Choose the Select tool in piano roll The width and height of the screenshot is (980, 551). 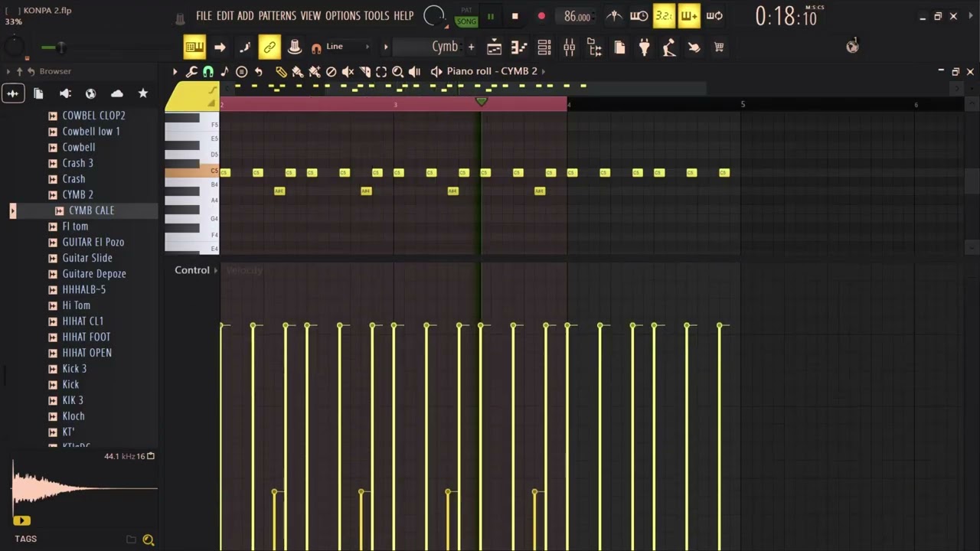coord(381,71)
